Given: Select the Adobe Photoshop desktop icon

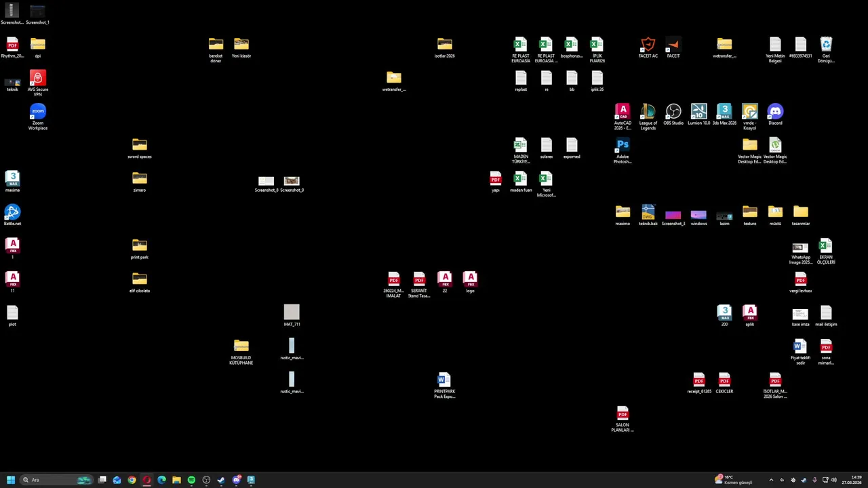Looking at the screenshot, I should coord(623,150).
